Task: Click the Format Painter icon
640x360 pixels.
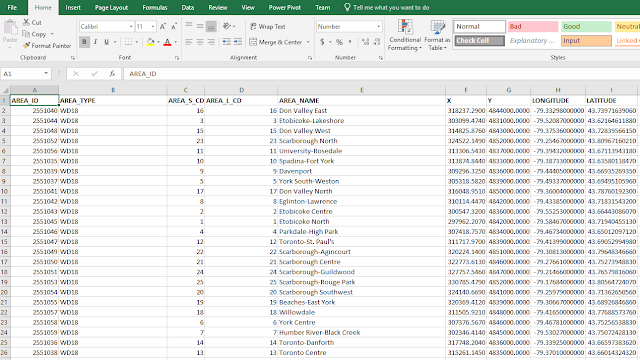Action: point(27,46)
